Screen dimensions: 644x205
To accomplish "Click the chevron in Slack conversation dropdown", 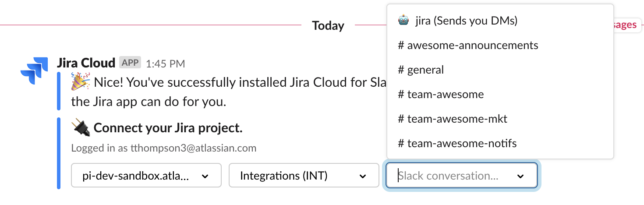I will point(520,176).
